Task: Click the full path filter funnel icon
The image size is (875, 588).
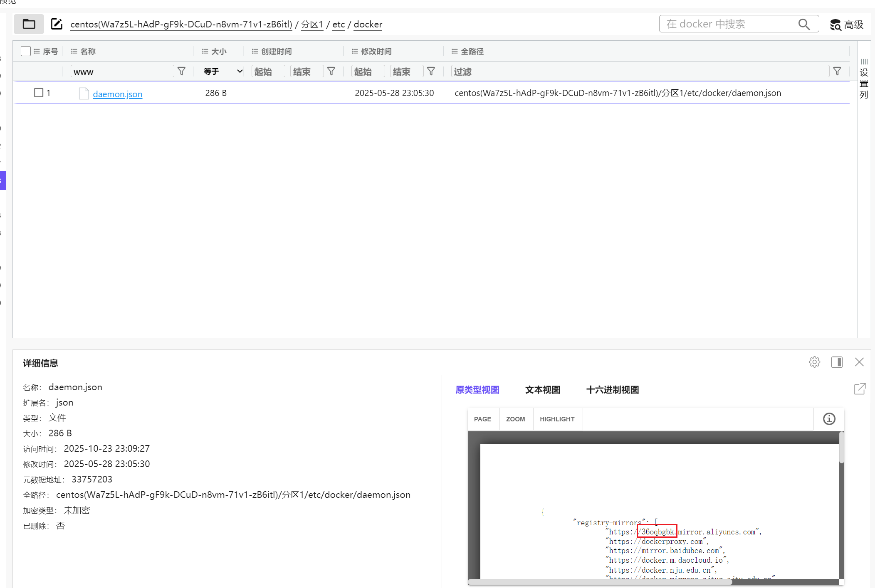Action: [x=837, y=71]
